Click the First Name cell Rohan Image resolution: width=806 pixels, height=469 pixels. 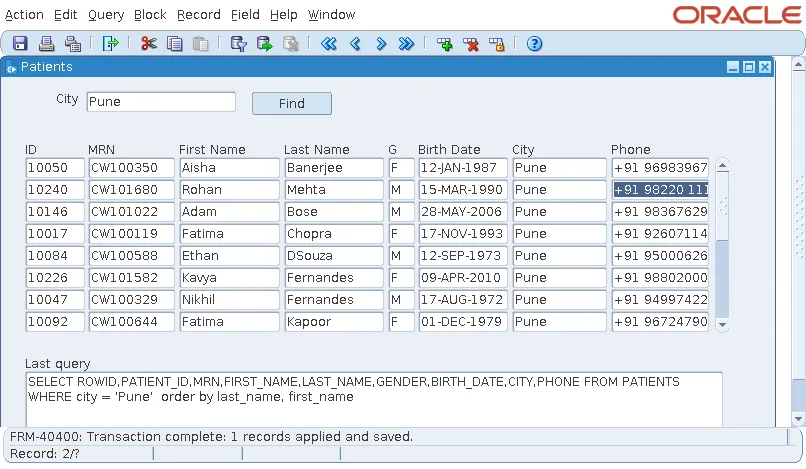point(229,190)
